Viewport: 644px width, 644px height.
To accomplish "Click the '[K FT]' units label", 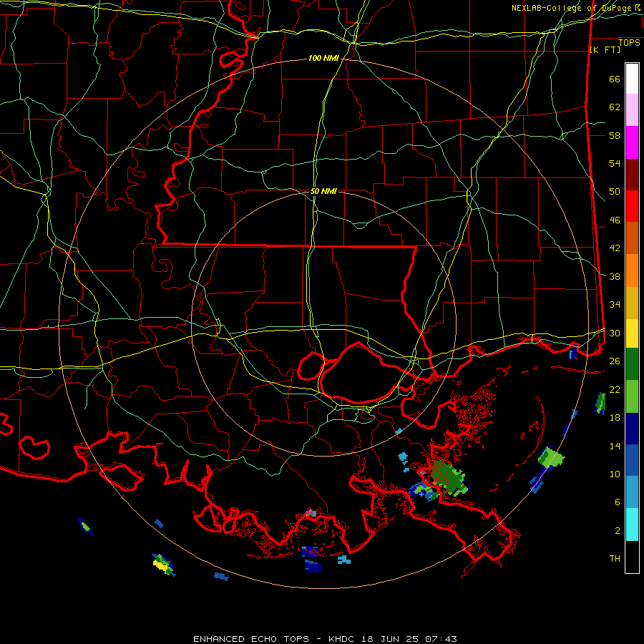I will pyautogui.click(x=605, y=49).
